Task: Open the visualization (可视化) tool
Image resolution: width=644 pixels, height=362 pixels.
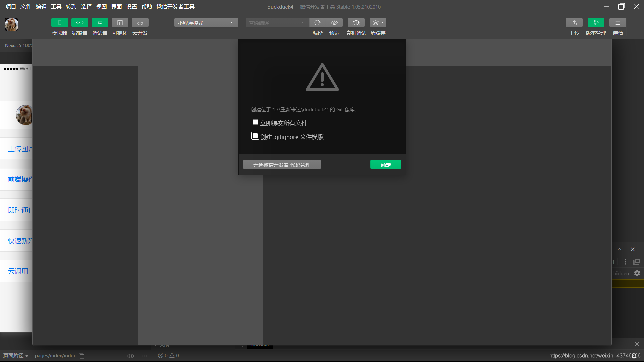Action: coord(120,23)
